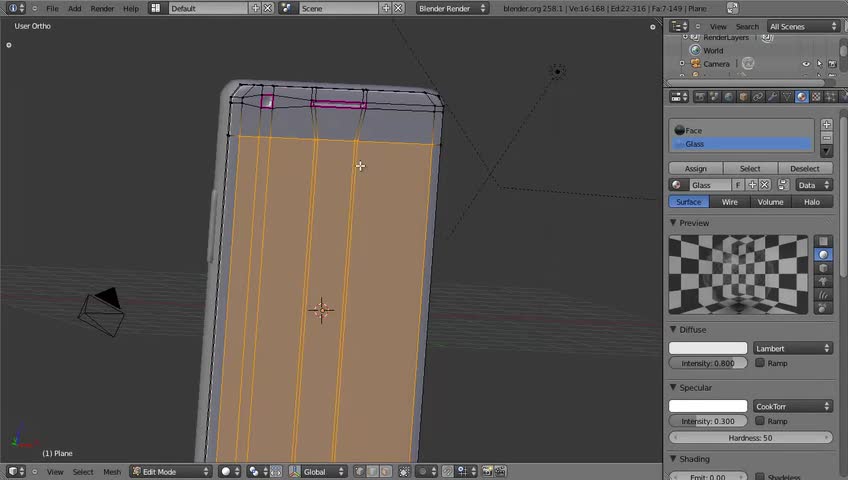Open the Blender Render engine dropdown

tap(452, 8)
